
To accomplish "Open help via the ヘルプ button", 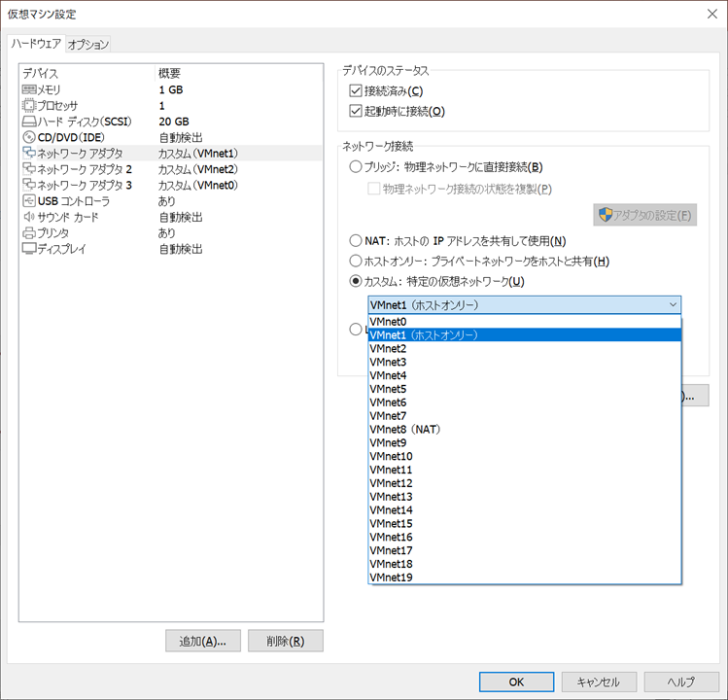I will 681,682.
